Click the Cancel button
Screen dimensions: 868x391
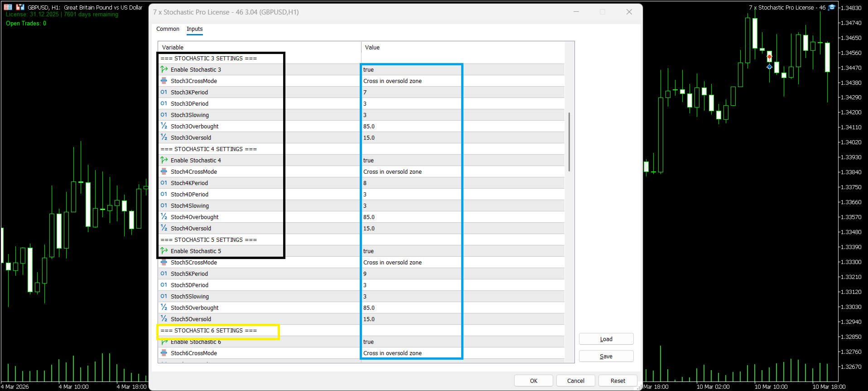(x=576, y=381)
